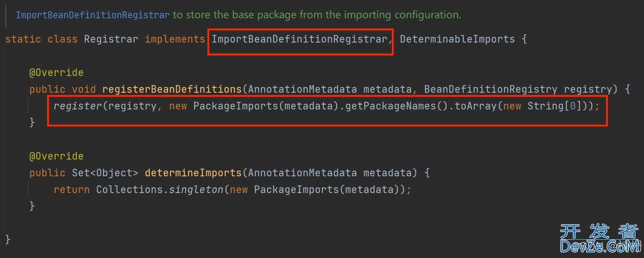644x258 pixels.
Task: Click the Registrar class name
Action: click(x=111, y=39)
